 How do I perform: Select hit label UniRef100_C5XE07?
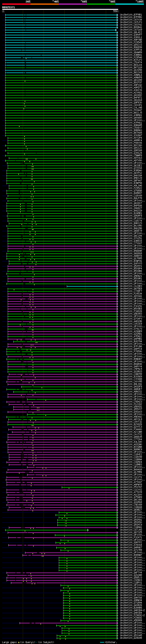131,128
